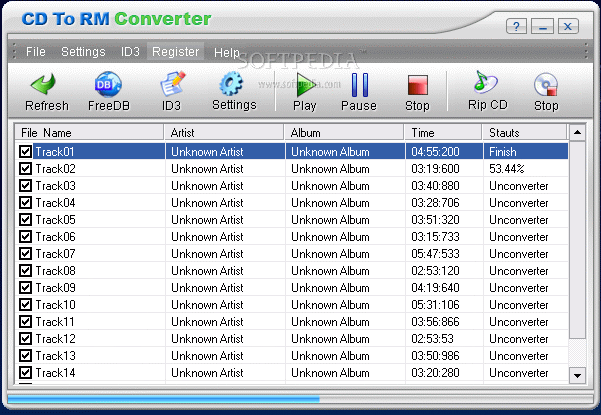The height and width of the screenshot is (415, 601).
Task: Open Settings gear icon in toolbar
Action: pos(231,84)
